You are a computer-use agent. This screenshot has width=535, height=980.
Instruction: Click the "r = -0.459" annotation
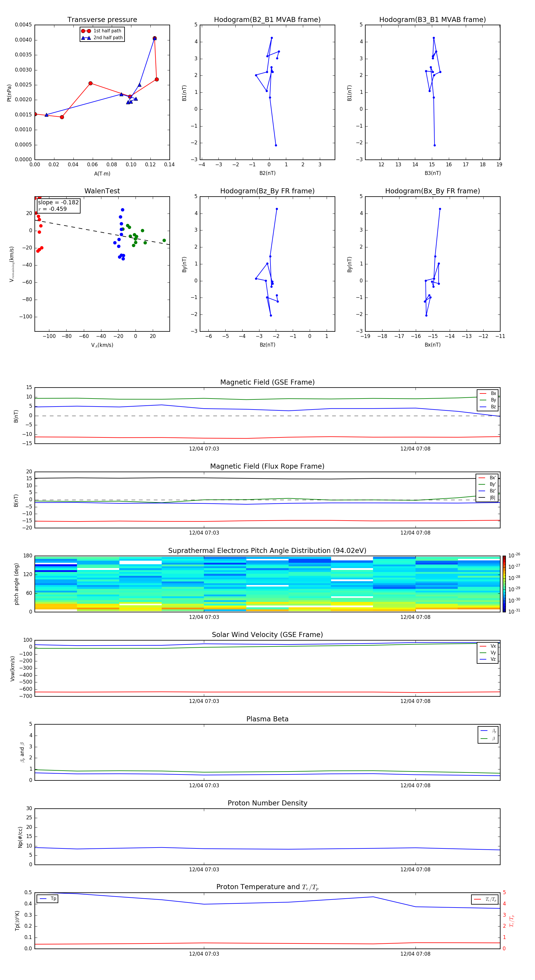click(x=53, y=209)
